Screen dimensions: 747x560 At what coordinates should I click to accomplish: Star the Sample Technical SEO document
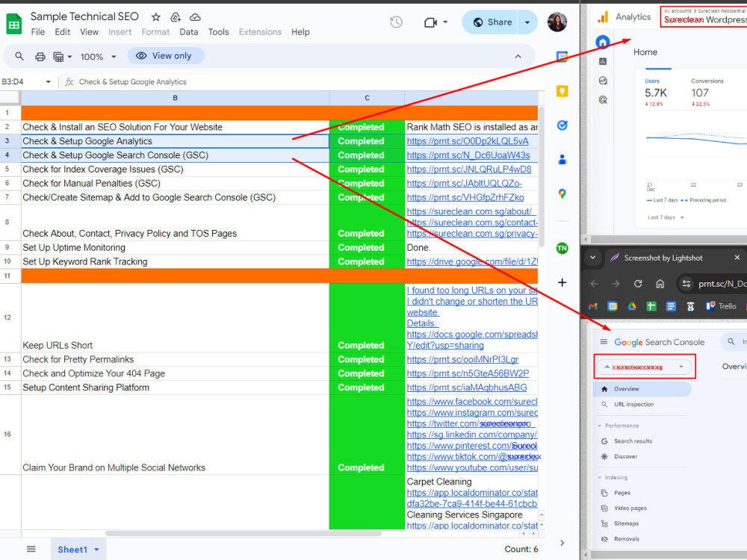pos(156,17)
